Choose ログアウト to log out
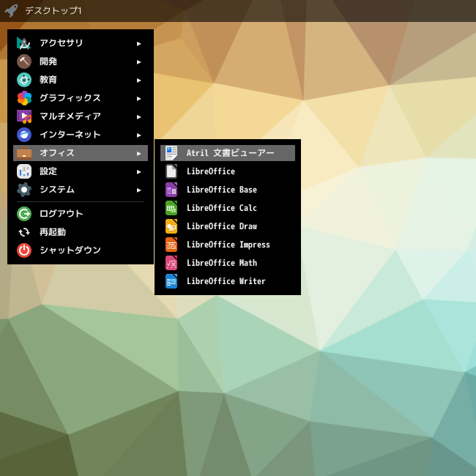 [81, 214]
